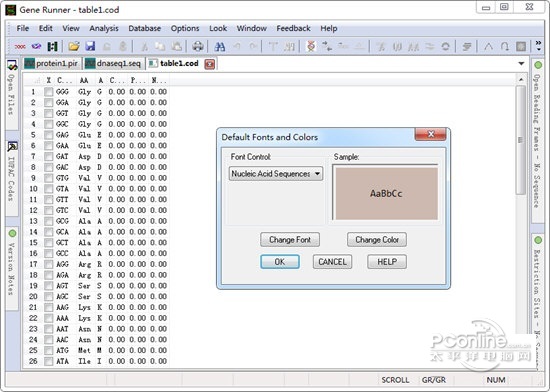Click the undo arrow toolbar icon
550x392 pixels.
(x=237, y=46)
